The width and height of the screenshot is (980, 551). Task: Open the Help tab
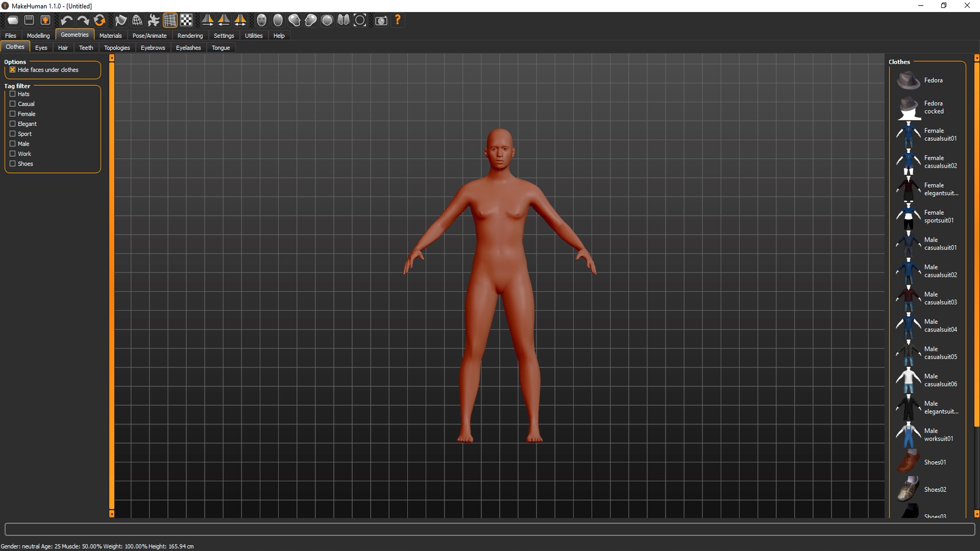[x=279, y=36]
